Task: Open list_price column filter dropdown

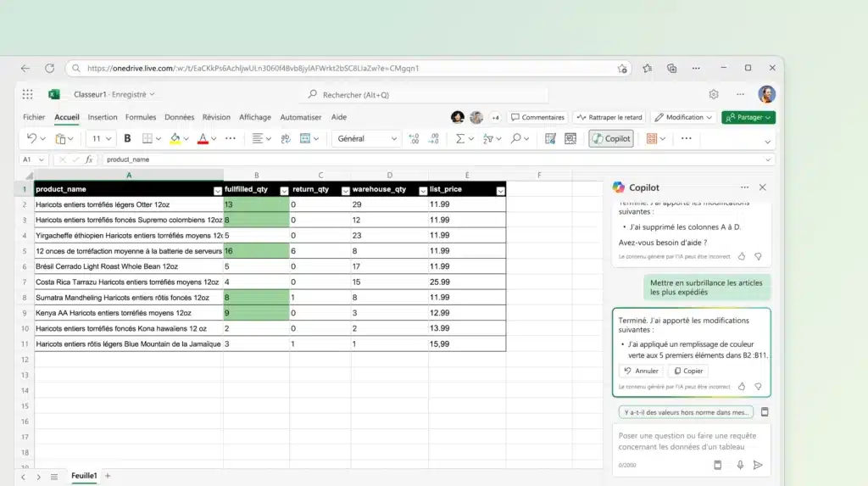Action: [x=500, y=191]
